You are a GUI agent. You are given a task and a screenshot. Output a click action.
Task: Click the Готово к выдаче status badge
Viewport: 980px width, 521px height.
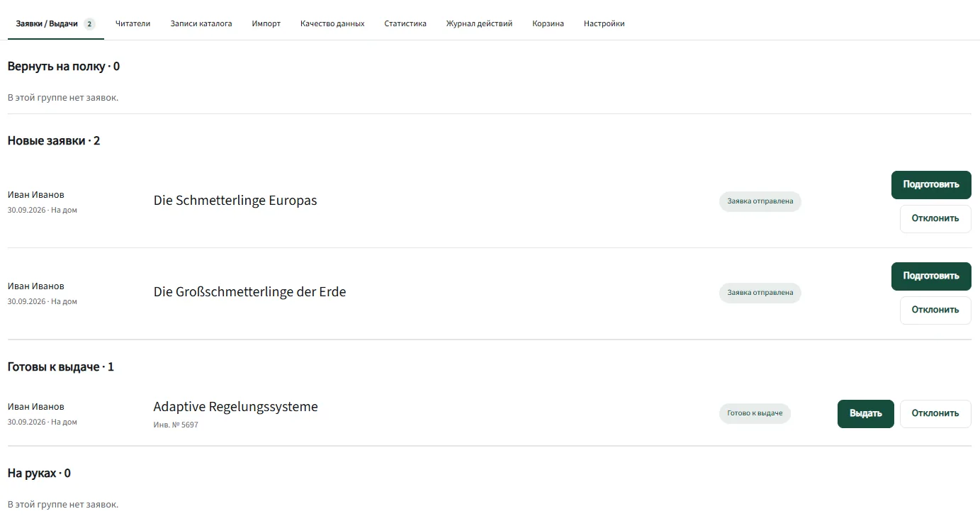(755, 413)
